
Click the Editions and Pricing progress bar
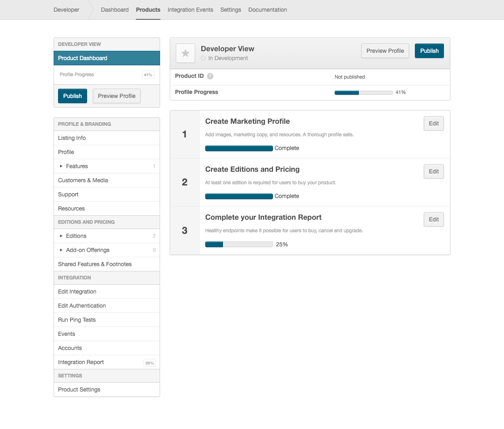239,196
